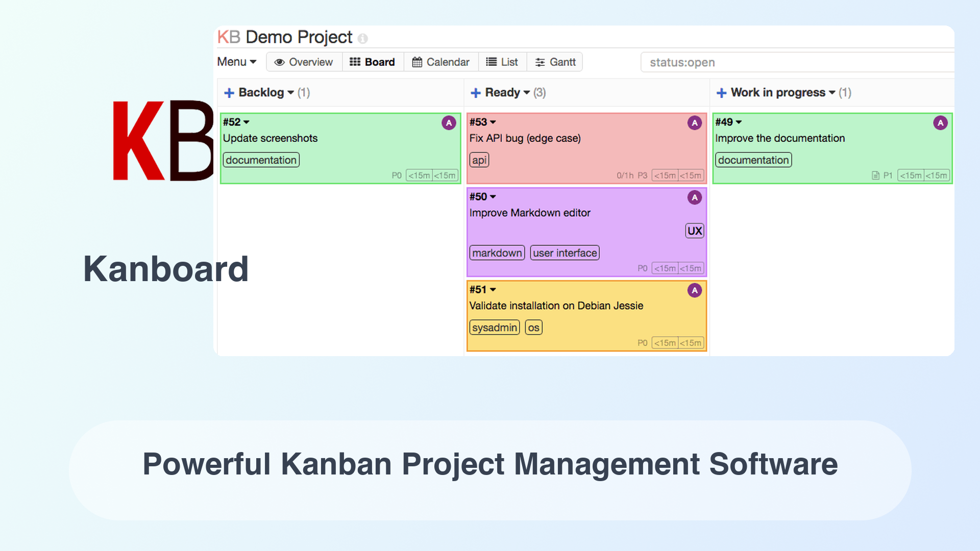Click the <15m age badges on task #51
The height and width of the screenshot is (551, 980).
point(678,343)
